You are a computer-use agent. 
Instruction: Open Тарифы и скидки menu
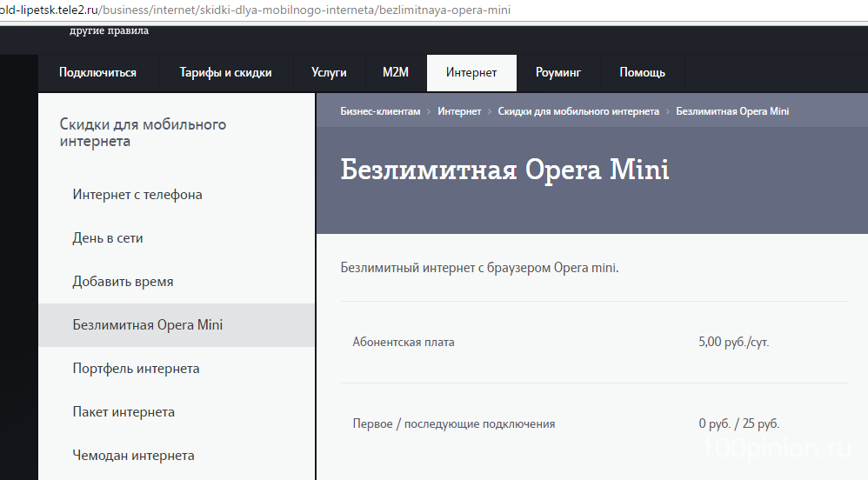(225, 72)
